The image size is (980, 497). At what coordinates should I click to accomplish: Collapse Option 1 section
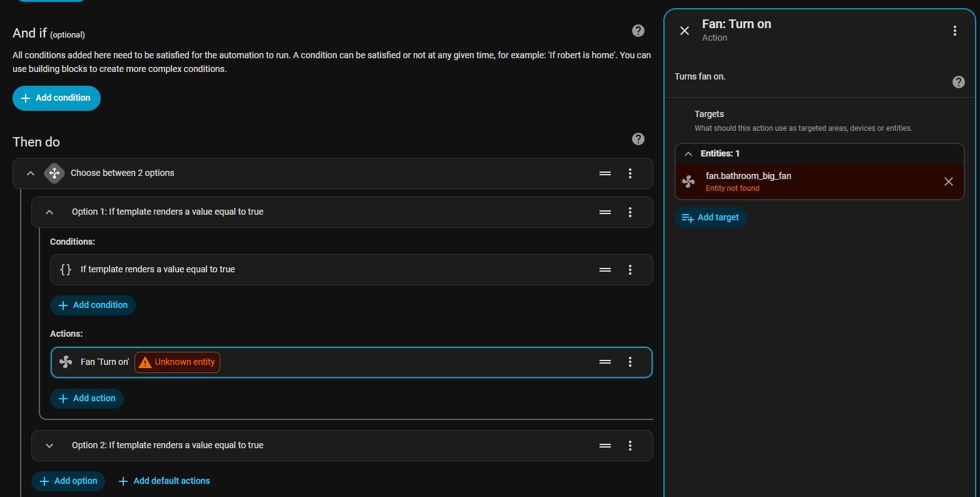pyautogui.click(x=49, y=212)
